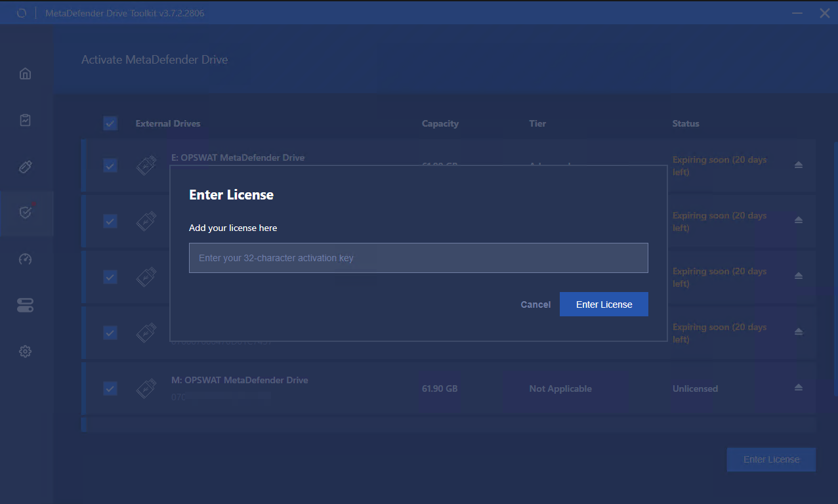
Task: Click 'Not Applicable' tier for M: drive
Action: [560, 388]
